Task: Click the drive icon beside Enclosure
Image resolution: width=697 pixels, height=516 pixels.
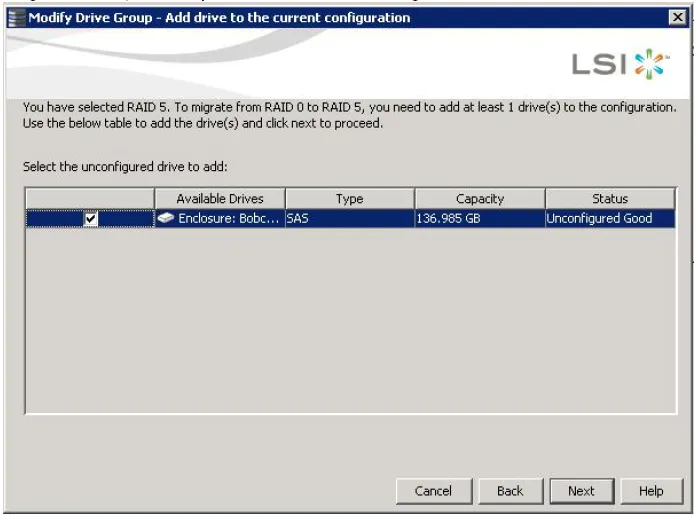Action: point(166,218)
